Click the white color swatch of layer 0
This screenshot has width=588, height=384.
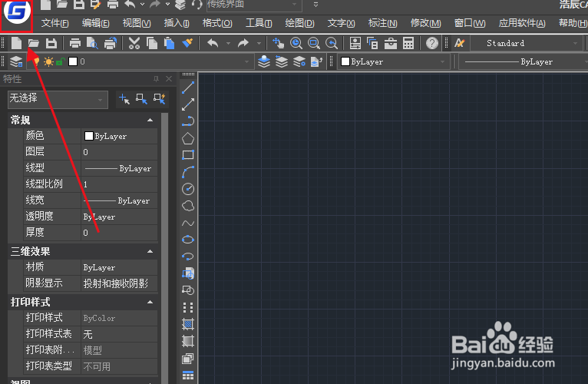tap(73, 61)
